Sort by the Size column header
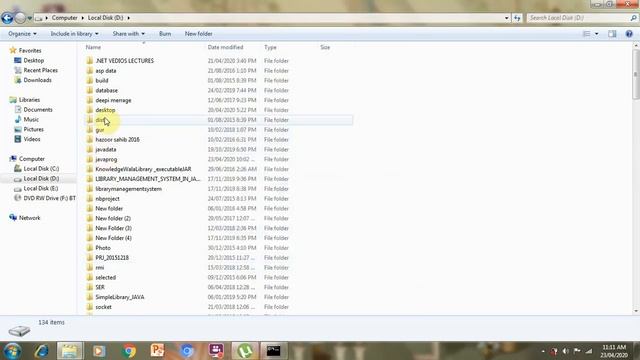Screen dimensions: 640x360 (x=325, y=47)
